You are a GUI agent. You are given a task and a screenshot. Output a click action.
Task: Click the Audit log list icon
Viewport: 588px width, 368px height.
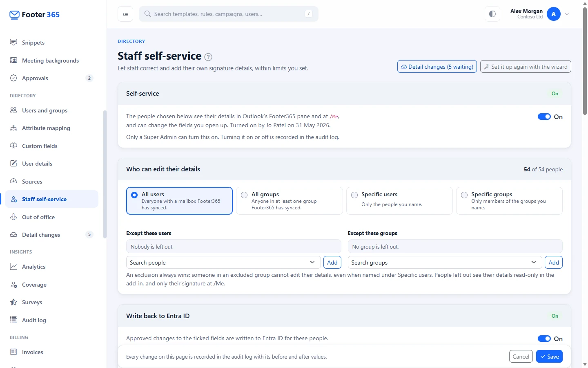point(13,320)
